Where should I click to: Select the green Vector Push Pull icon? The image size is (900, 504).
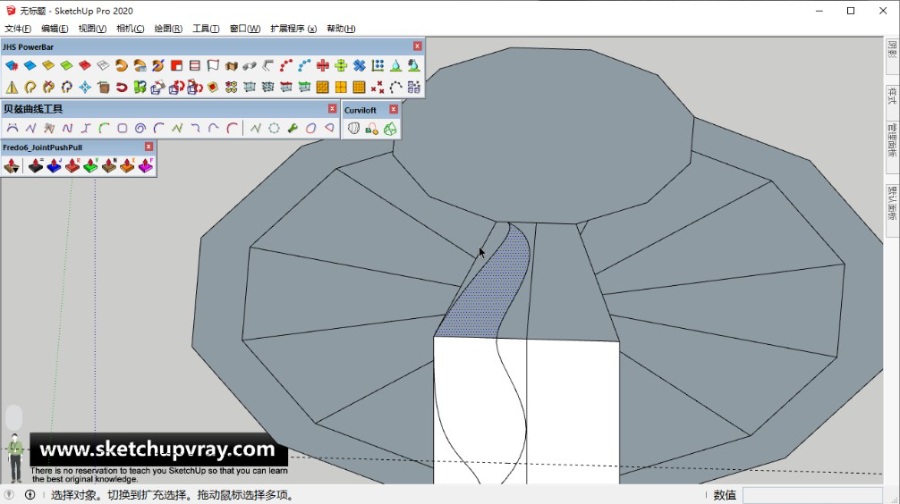point(91,166)
